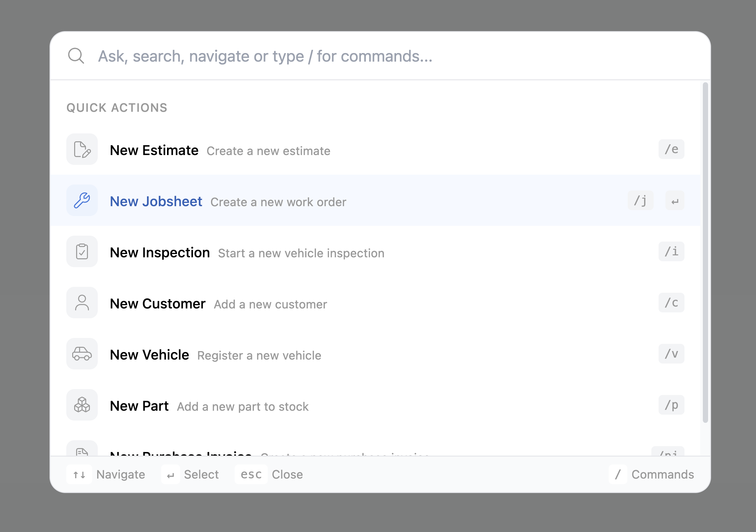This screenshot has width=756, height=532.
Task: Click the Navigate arrows badge in footer
Action: pyautogui.click(x=79, y=474)
